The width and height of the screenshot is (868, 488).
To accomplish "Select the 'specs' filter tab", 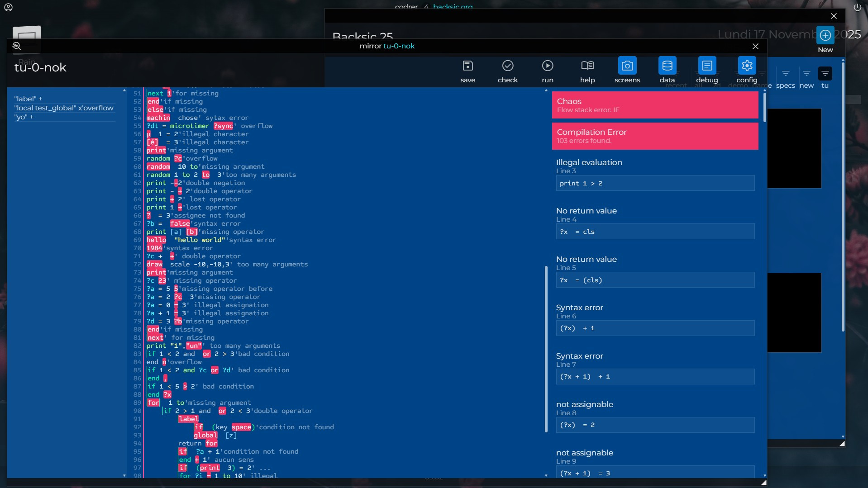I will (x=785, y=78).
